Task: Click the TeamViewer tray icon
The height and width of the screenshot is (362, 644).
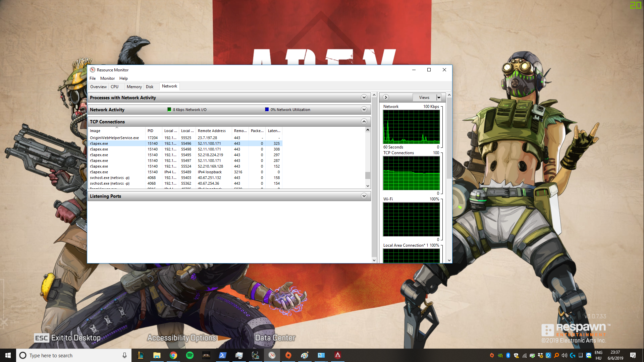Action: (x=589, y=355)
